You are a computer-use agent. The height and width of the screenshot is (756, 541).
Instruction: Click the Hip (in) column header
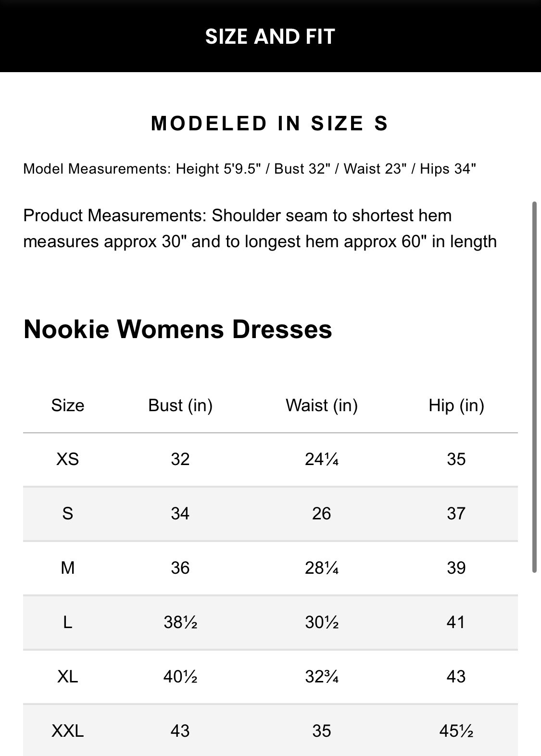pos(456,405)
